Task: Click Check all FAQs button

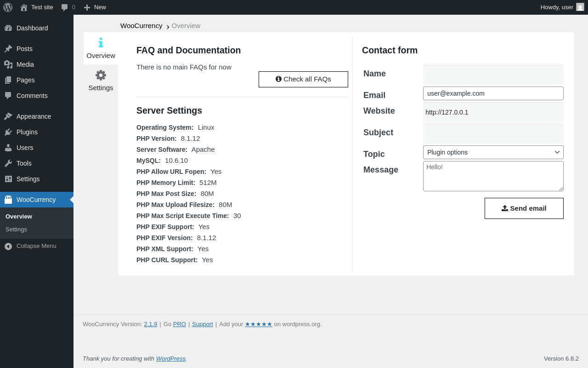Action: coord(303,79)
